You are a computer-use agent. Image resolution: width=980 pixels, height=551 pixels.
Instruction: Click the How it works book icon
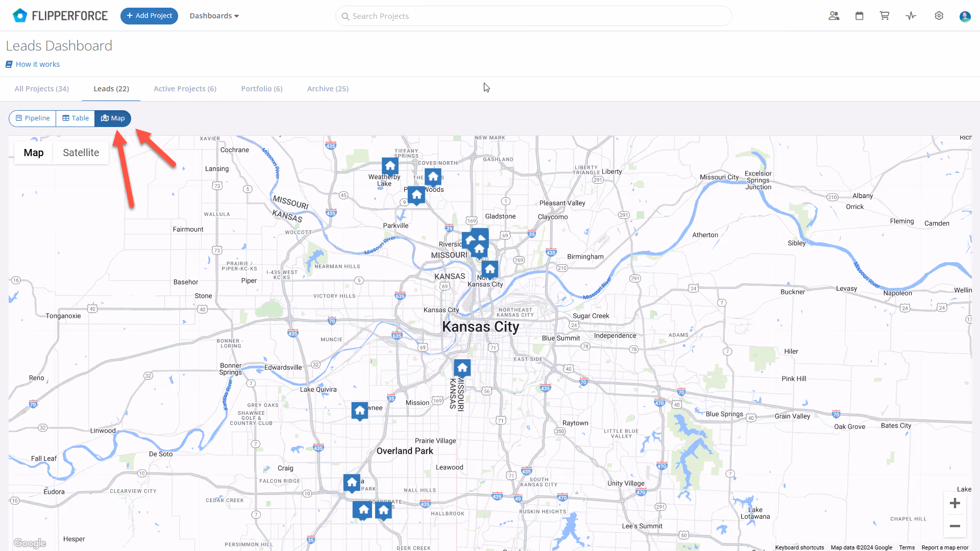[9, 64]
